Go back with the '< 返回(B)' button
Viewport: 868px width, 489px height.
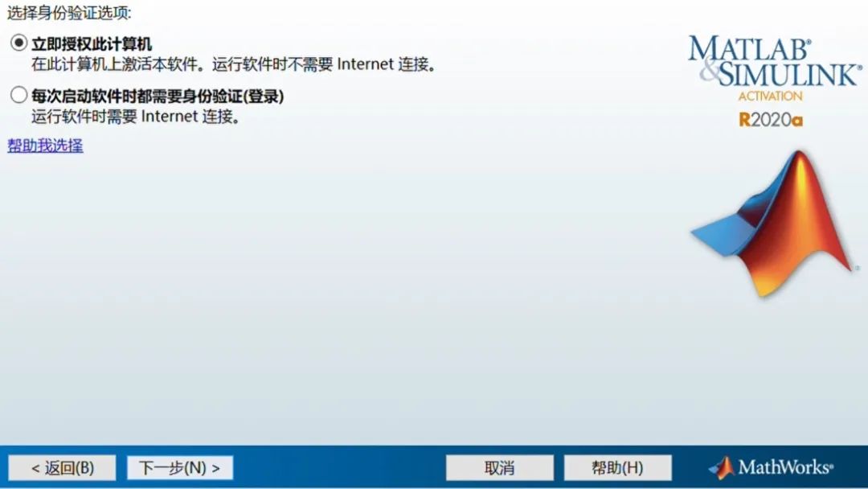[x=63, y=468]
